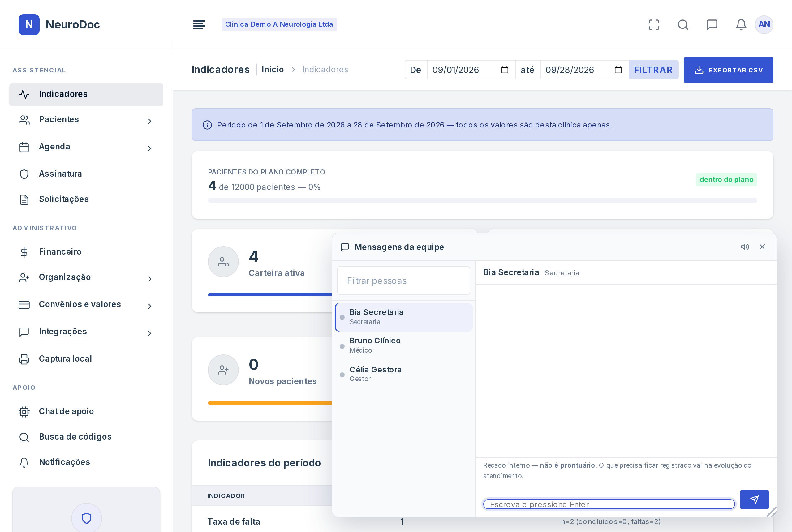Click the NeuroDoc N logo

[x=29, y=24]
